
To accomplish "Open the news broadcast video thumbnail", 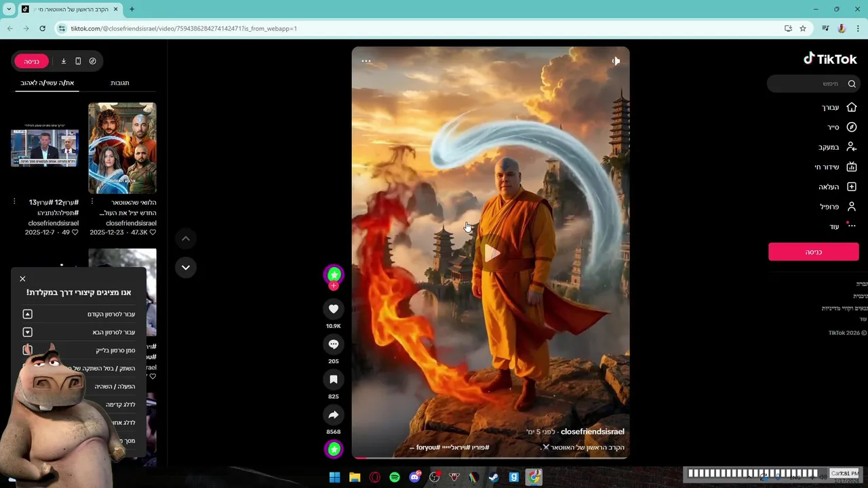I will tap(45, 147).
